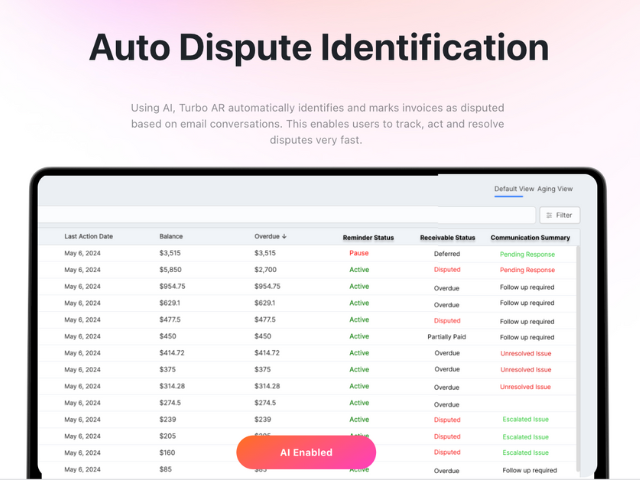Open Escalated Issue in the $239 row

526,419
